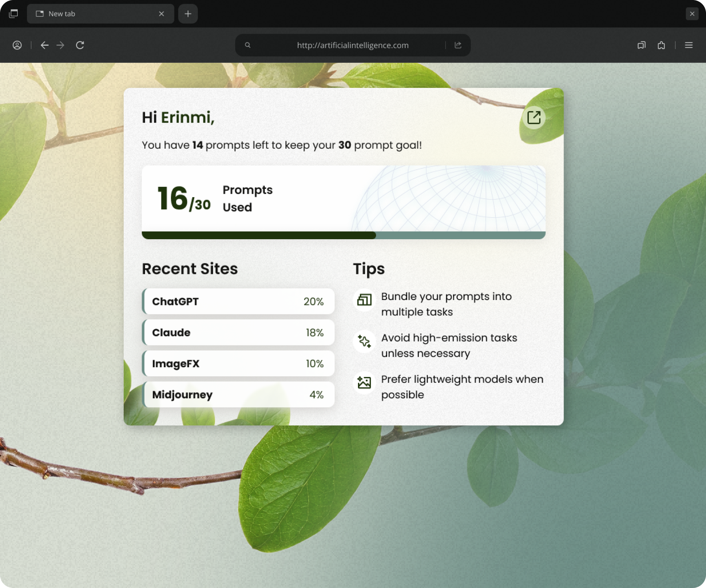Close the New tab tab
The width and height of the screenshot is (706, 588).
point(161,14)
